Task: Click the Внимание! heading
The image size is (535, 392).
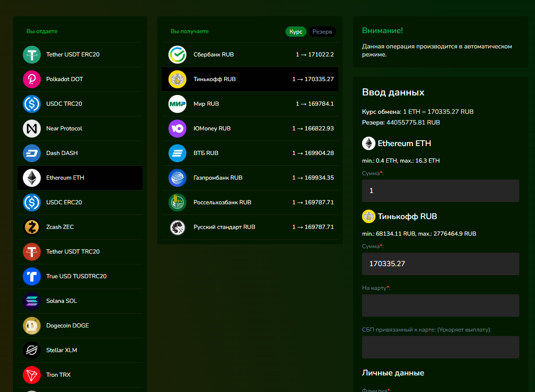Action: click(382, 31)
